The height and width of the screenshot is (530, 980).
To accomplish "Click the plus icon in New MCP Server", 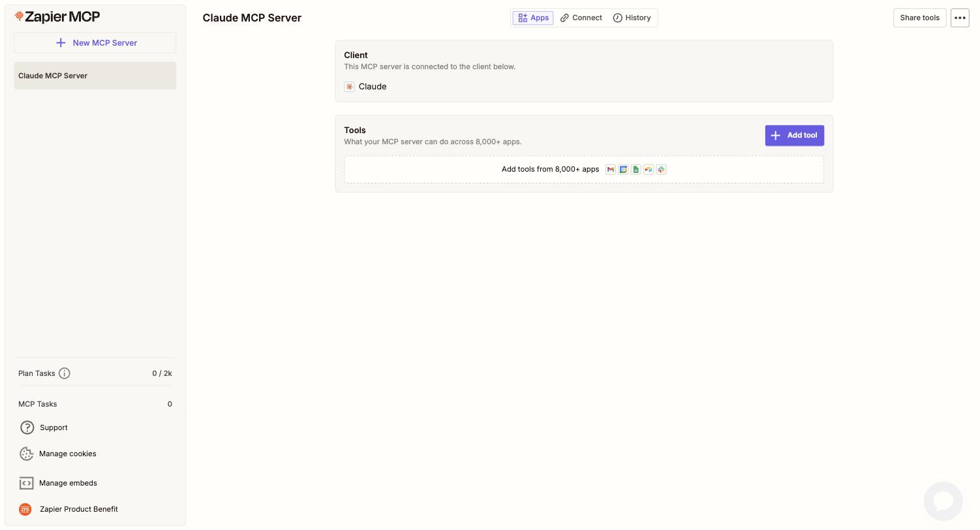I will coord(61,43).
